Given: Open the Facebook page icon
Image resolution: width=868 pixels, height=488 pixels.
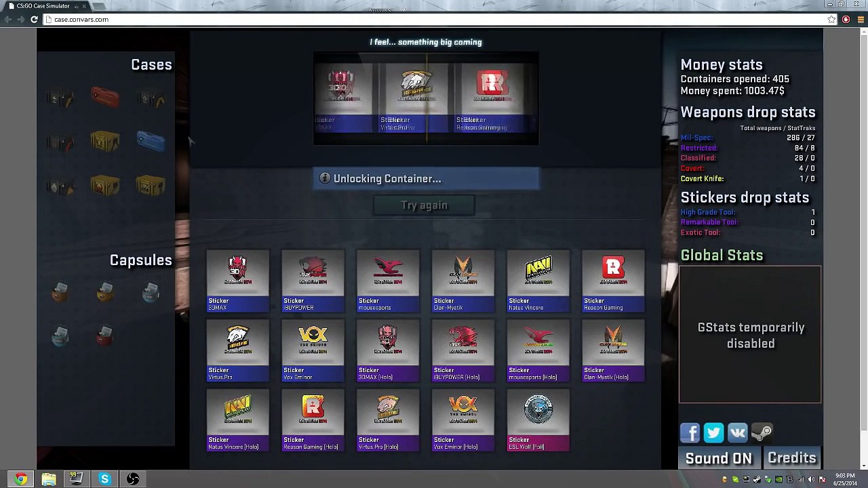Looking at the screenshot, I should click(x=690, y=432).
